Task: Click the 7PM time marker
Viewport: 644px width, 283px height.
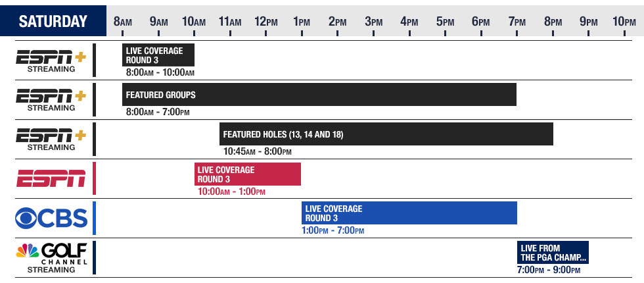Action: click(517, 22)
